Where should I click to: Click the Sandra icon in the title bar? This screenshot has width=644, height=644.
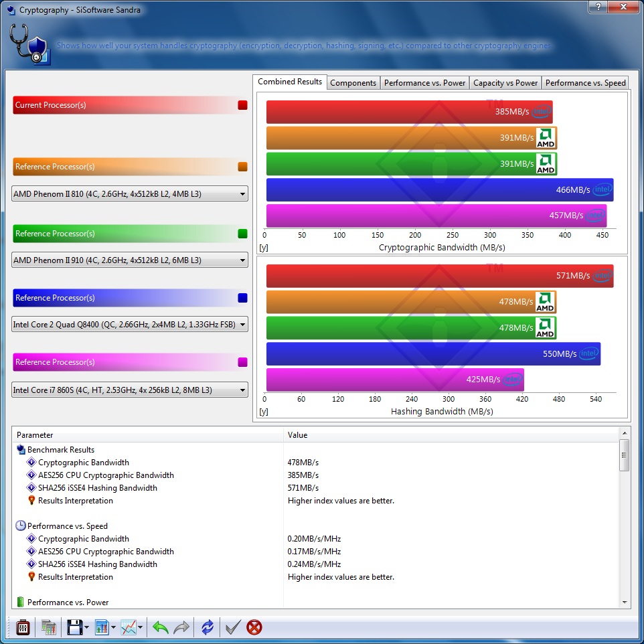(x=11, y=10)
